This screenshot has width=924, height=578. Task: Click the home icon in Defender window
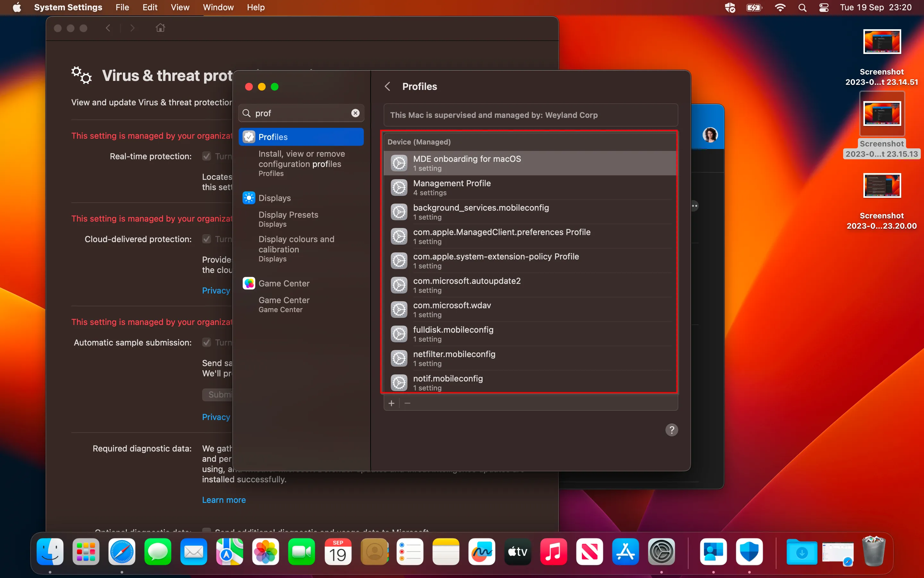[160, 28]
